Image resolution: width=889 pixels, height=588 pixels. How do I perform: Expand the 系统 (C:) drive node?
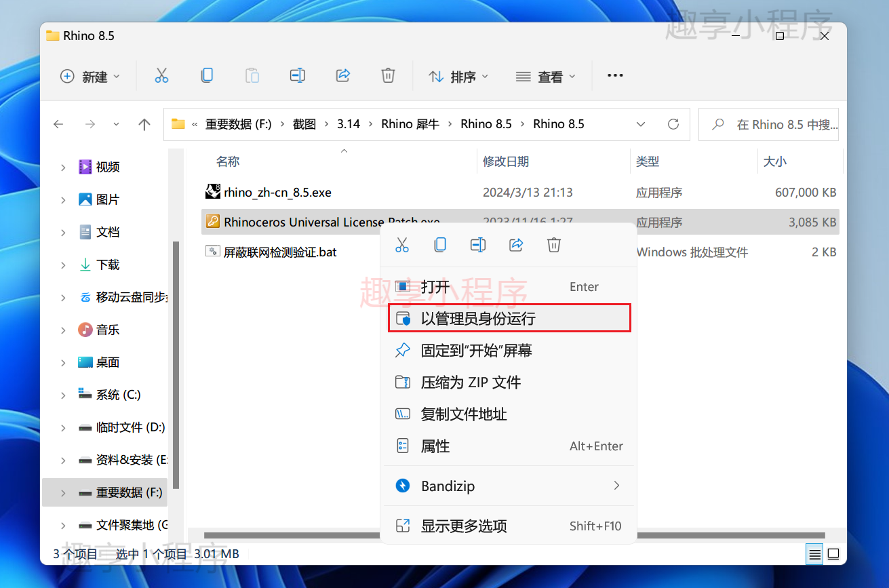click(63, 395)
